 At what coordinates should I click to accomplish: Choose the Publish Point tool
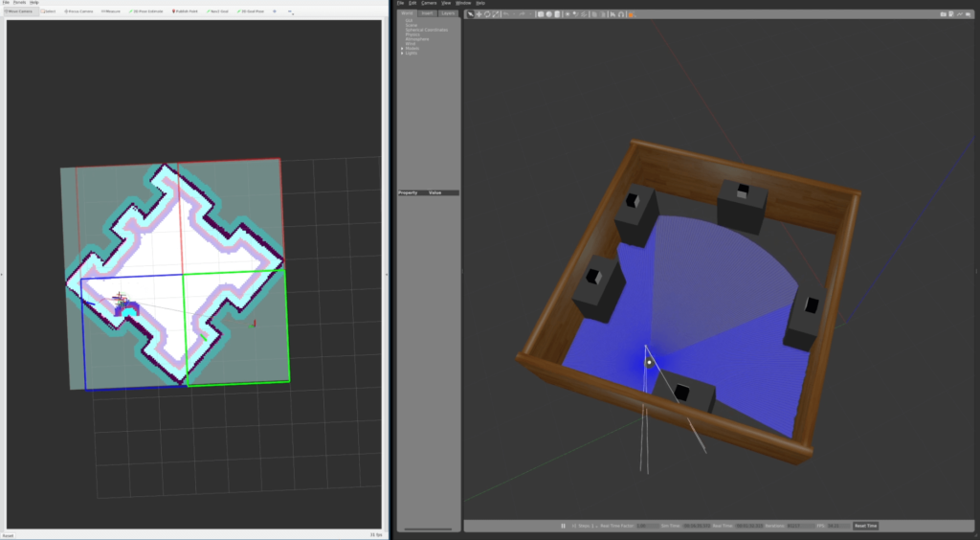(183, 11)
